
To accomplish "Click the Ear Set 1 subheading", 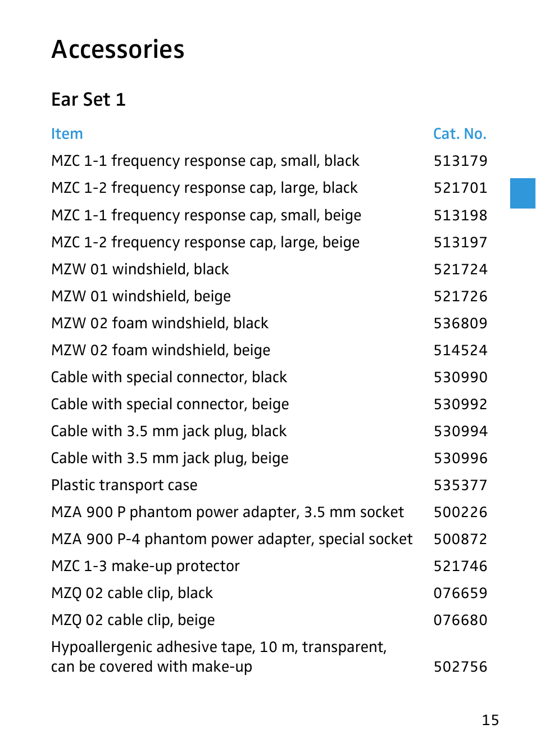I will point(88,99).
